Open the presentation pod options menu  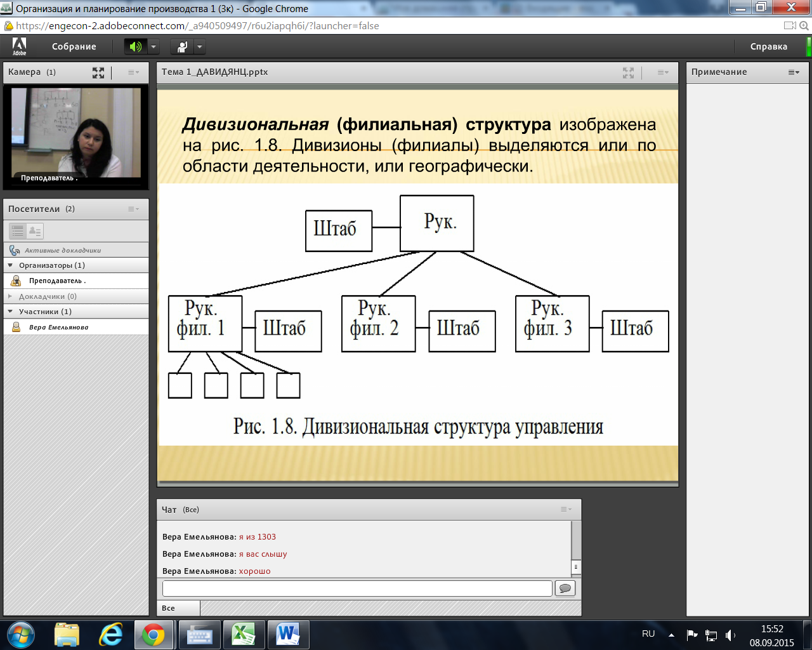click(x=663, y=72)
